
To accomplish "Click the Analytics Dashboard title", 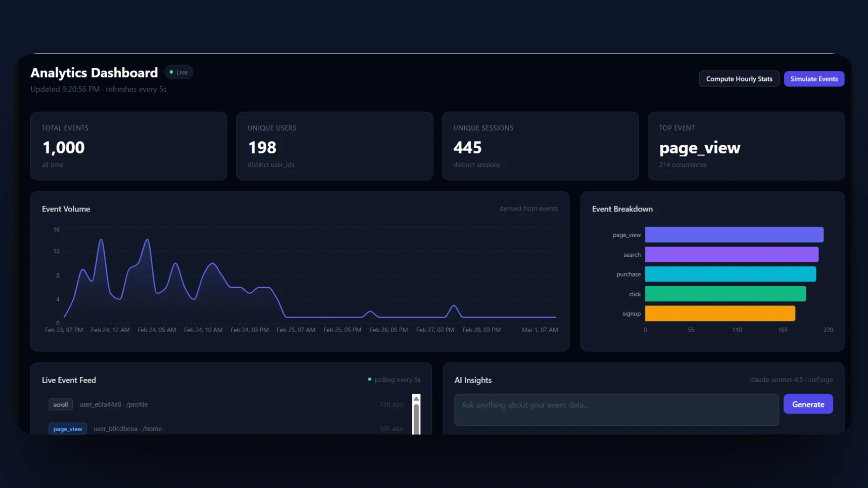I will 94,72.
